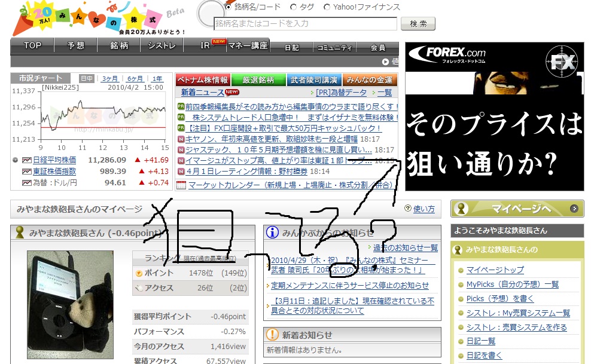Open the マネー講座 menu tab

coord(248,45)
